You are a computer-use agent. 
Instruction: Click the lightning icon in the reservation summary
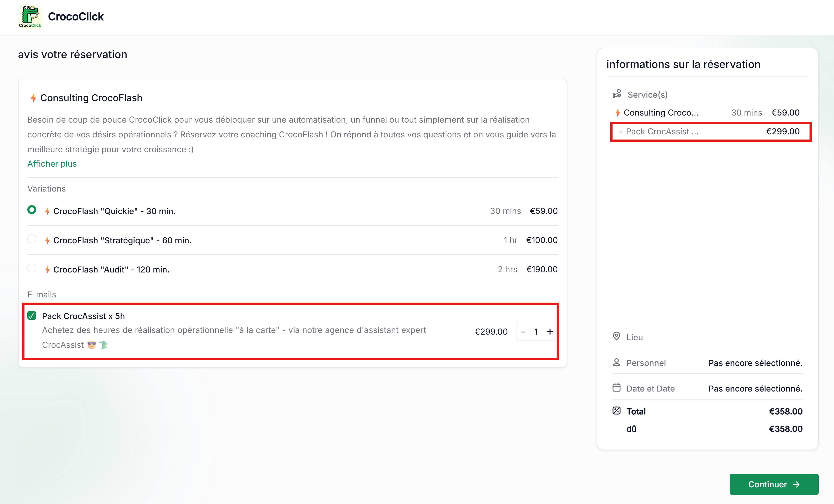618,113
